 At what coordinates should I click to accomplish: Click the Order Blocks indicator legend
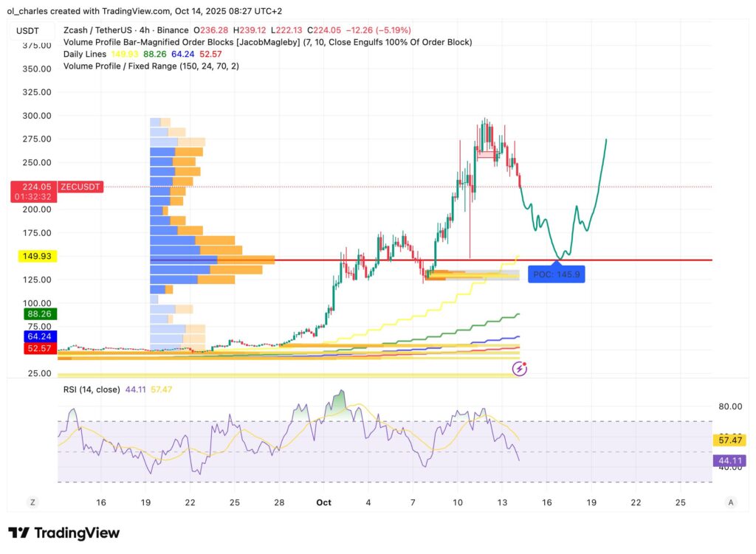pos(185,42)
